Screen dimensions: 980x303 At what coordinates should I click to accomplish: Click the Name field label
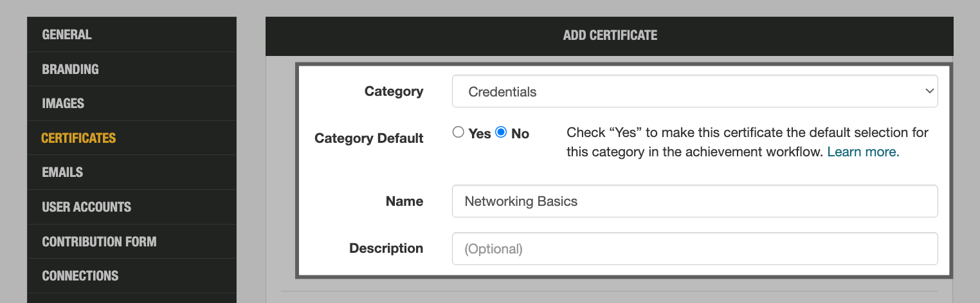coord(404,201)
